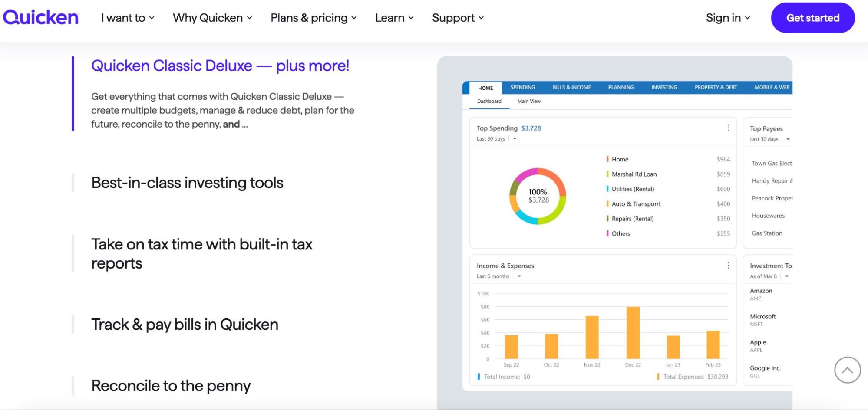The height and width of the screenshot is (410, 868).
Task: Open Plans & pricing dropdown
Action: (x=314, y=18)
